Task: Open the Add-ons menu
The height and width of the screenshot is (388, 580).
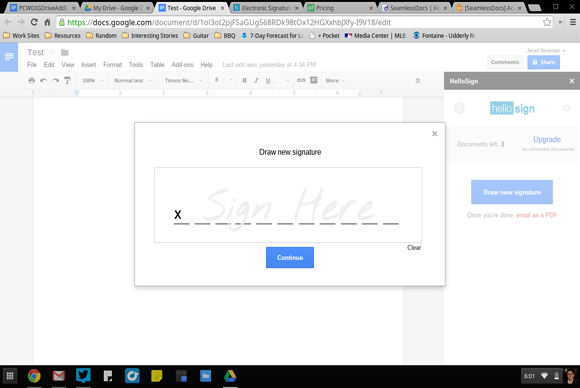Action: tap(182, 65)
